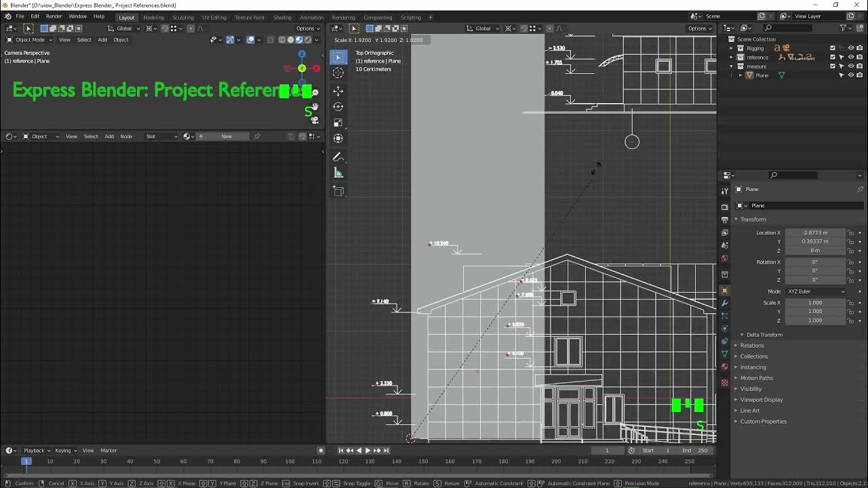868x488 pixels.
Task: Hide the measure collection with eye icon
Action: [850, 66]
